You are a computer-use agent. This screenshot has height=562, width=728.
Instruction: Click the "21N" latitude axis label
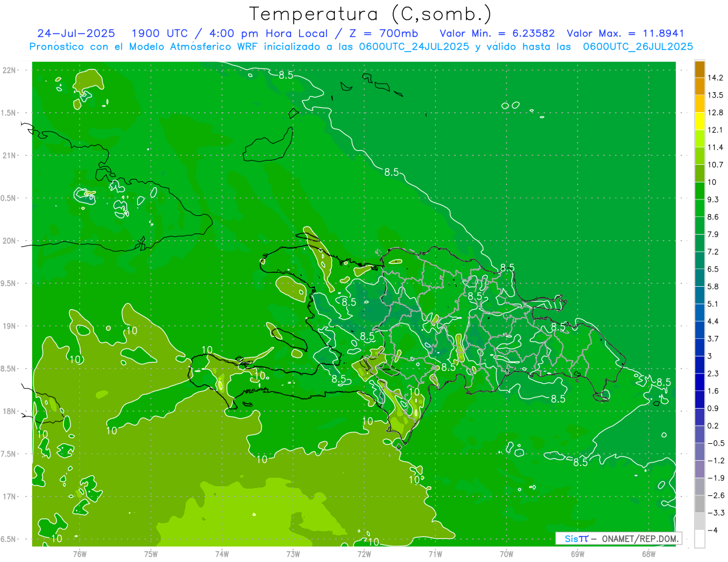pos(9,156)
